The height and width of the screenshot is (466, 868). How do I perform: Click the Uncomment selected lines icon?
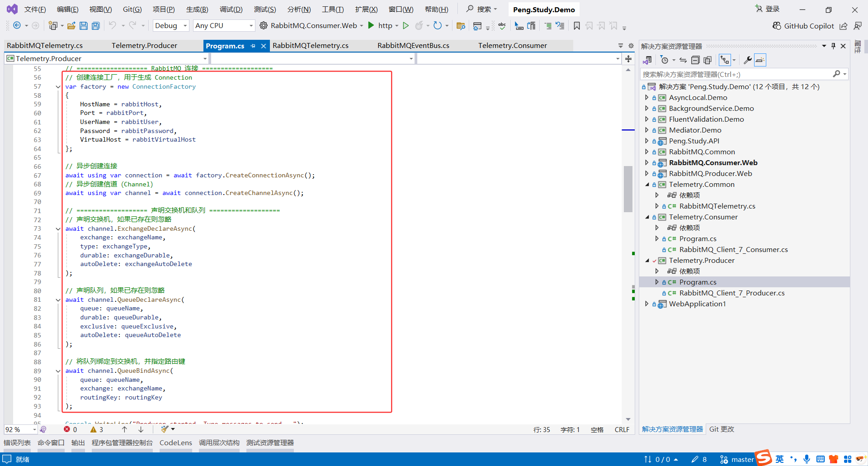[560, 26]
